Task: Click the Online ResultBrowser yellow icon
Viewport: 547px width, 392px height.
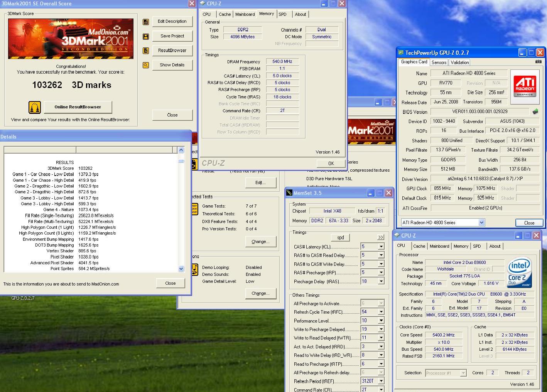Action: pyautogui.click(x=35, y=107)
